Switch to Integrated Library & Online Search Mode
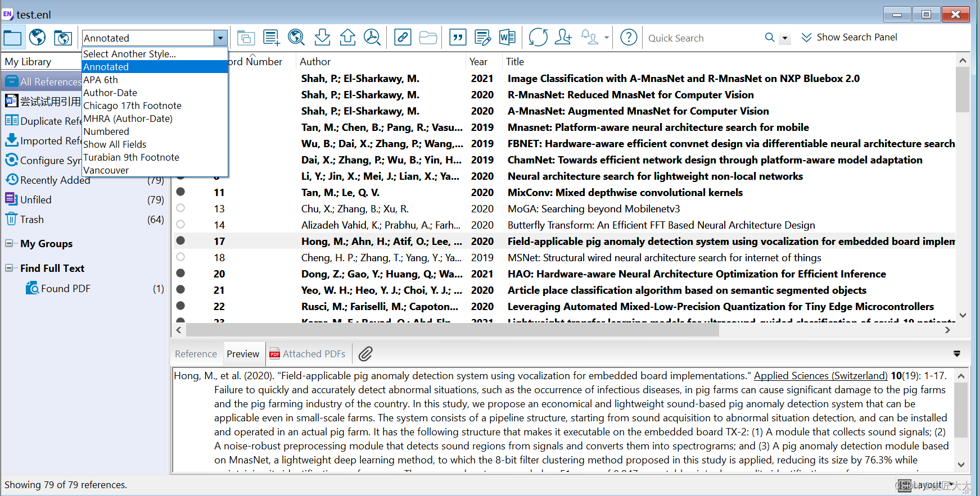Viewport: 980px width, 496px height. coord(62,38)
